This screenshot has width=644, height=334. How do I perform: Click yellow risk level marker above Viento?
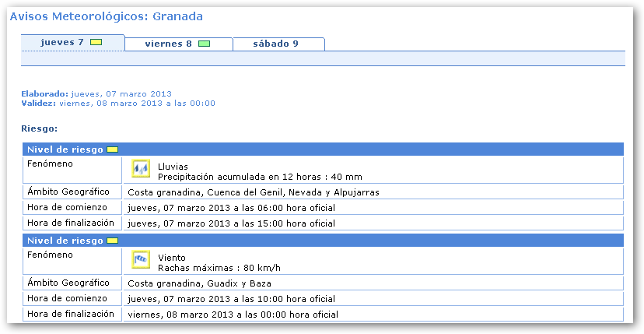click(112, 241)
